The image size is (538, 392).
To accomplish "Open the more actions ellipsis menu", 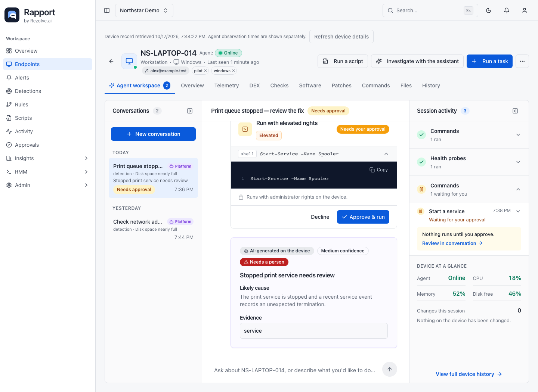I will [522, 61].
